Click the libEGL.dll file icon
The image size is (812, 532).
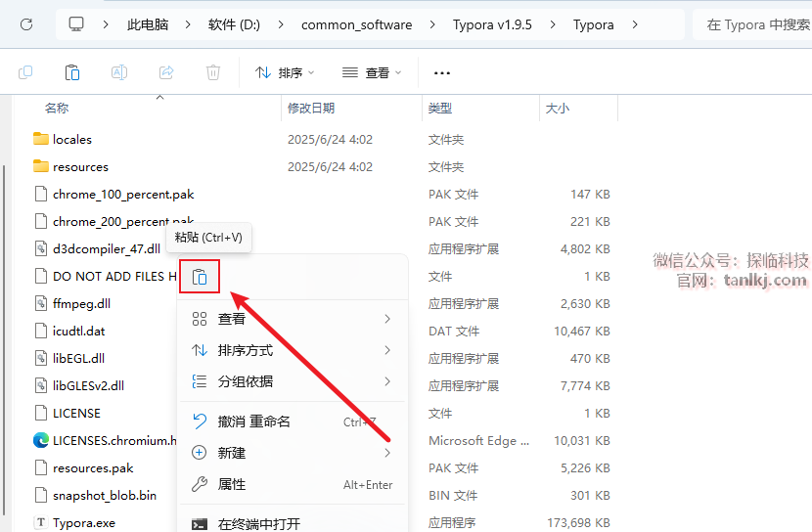coord(40,358)
